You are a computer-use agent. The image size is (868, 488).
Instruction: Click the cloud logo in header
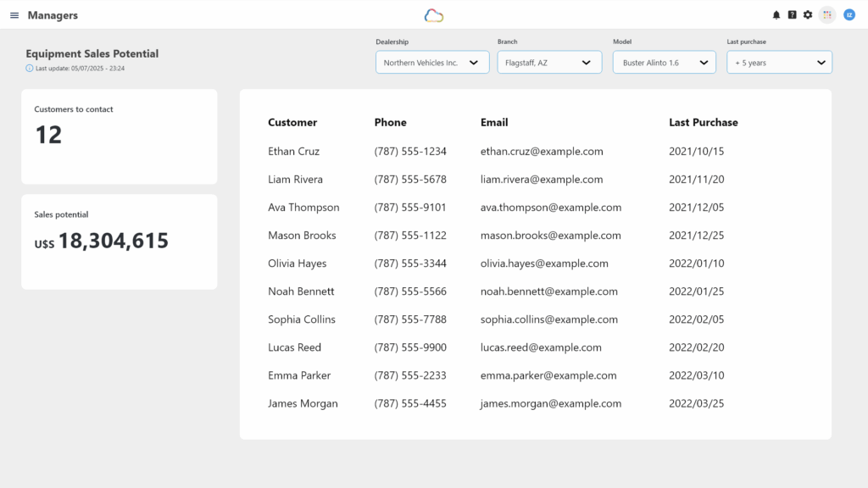point(434,15)
